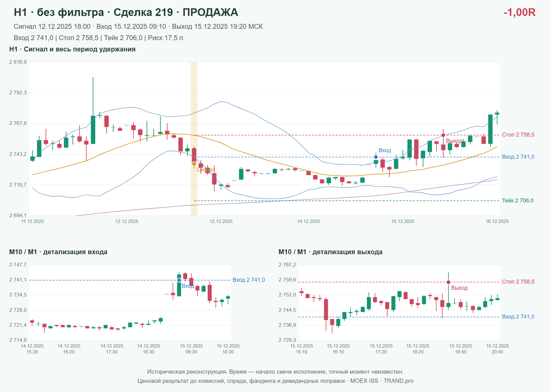Click the 'Стоп 2 758,5' label on H1 chart

[x=518, y=135]
